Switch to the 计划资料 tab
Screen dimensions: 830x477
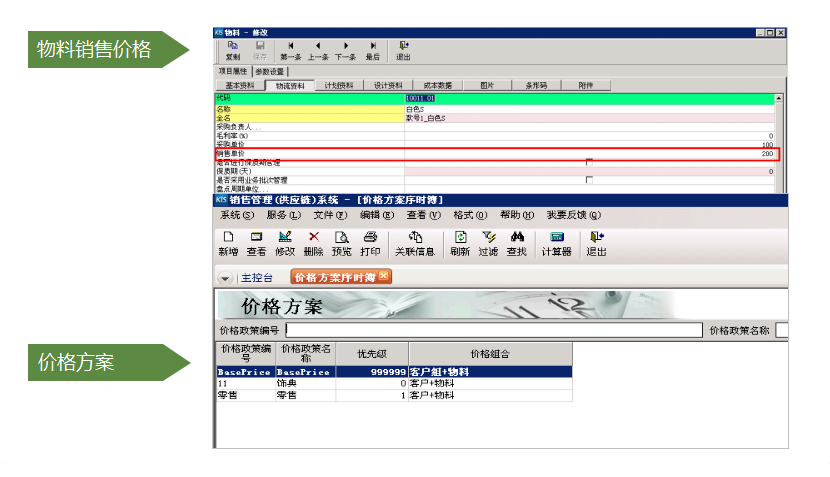[339, 86]
